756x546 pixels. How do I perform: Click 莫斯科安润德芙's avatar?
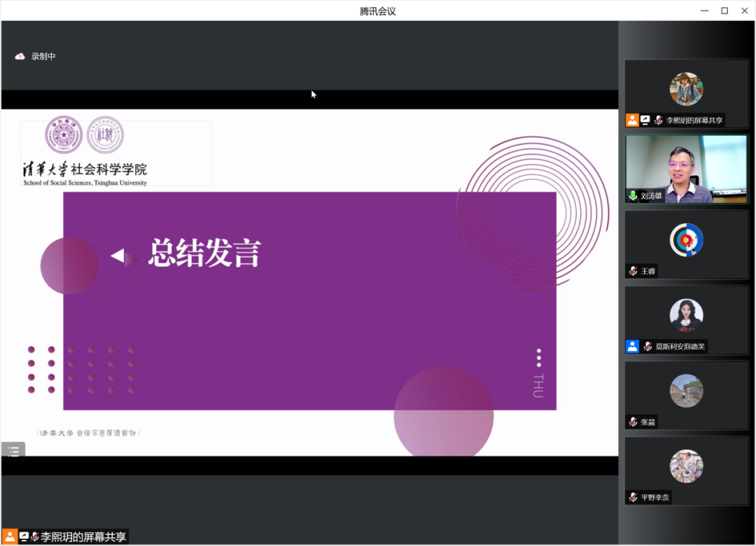(686, 315)
